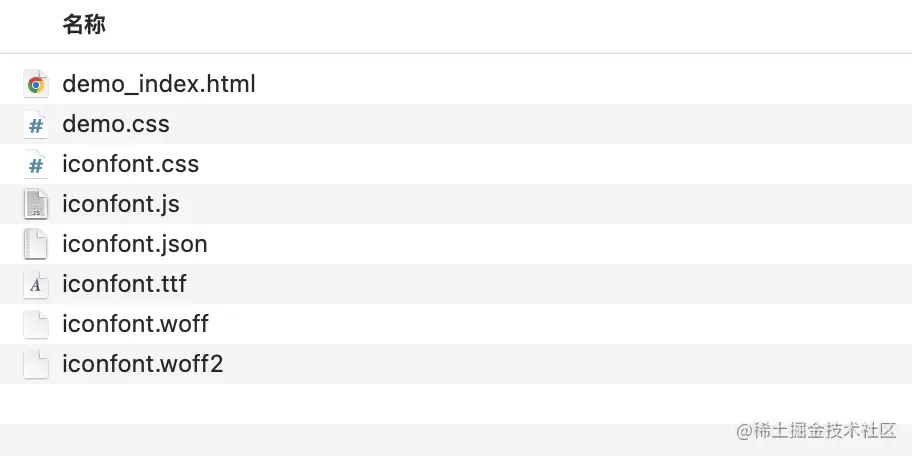Click the font icon for iconfont.ttf
The width and height of the screenshot is (912, 456).
[36, 285]
